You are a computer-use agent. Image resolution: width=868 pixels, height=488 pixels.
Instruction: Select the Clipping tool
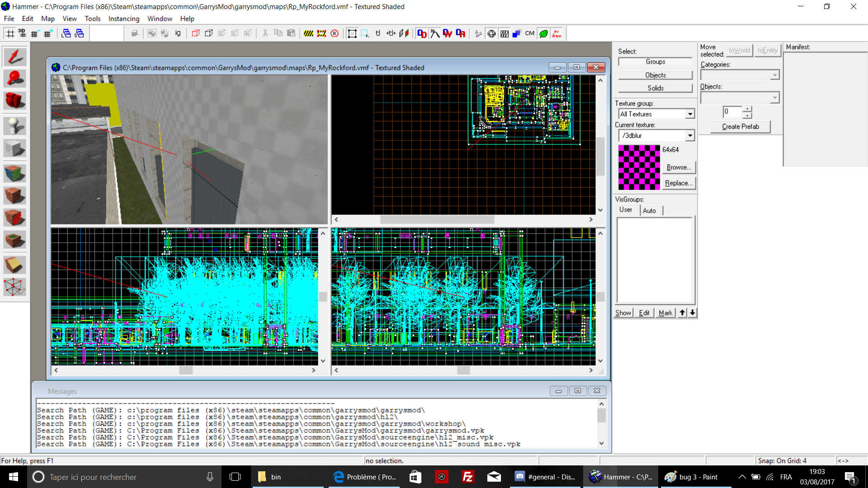pos(14,265)
